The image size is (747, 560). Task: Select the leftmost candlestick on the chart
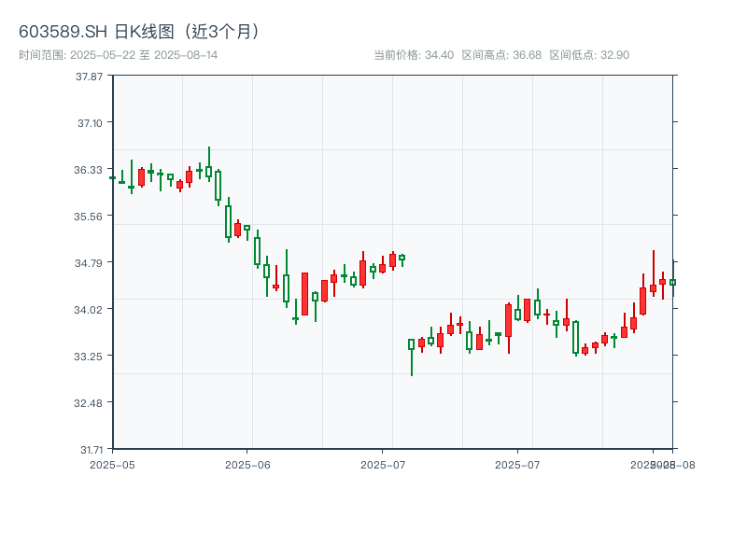tap(113, 177)
